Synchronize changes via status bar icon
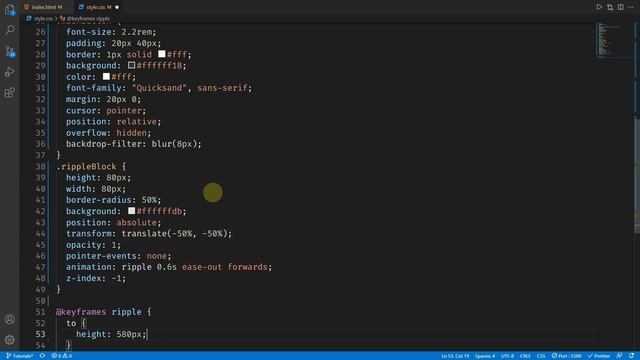 (x=42, y=356)
